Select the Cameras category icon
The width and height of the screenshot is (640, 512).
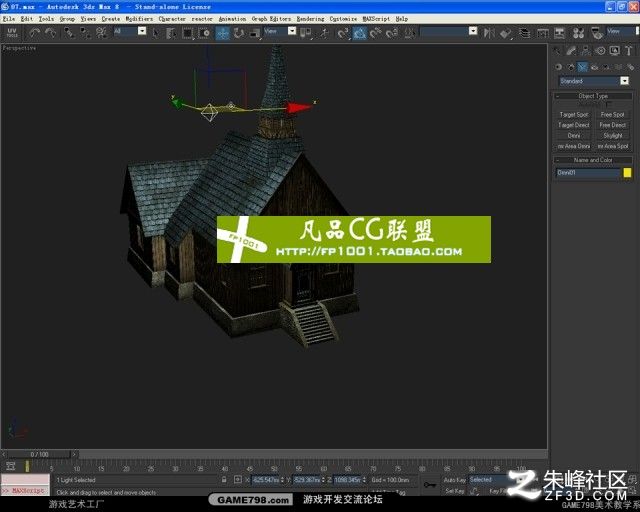tap(595, 67)
